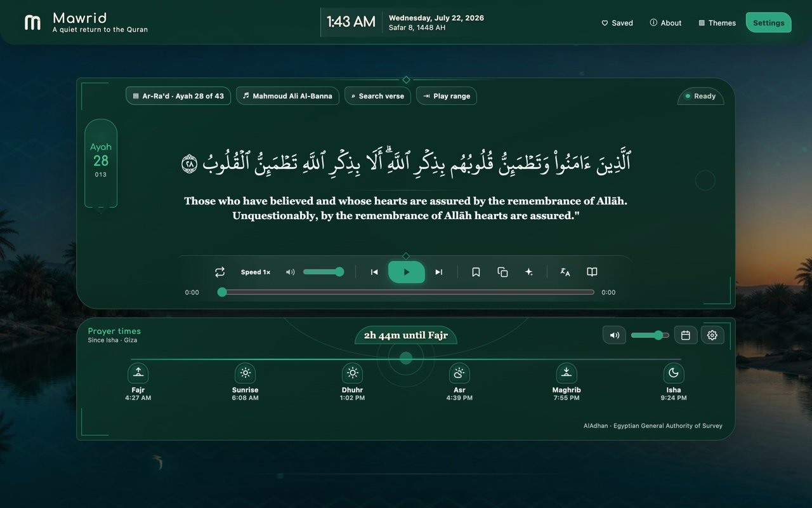Image resolution: width=812 pixels, height=508 pixels.
Task: Change playback Speed 1× setting
Action: pyautogui.click(x=256, y=272)
